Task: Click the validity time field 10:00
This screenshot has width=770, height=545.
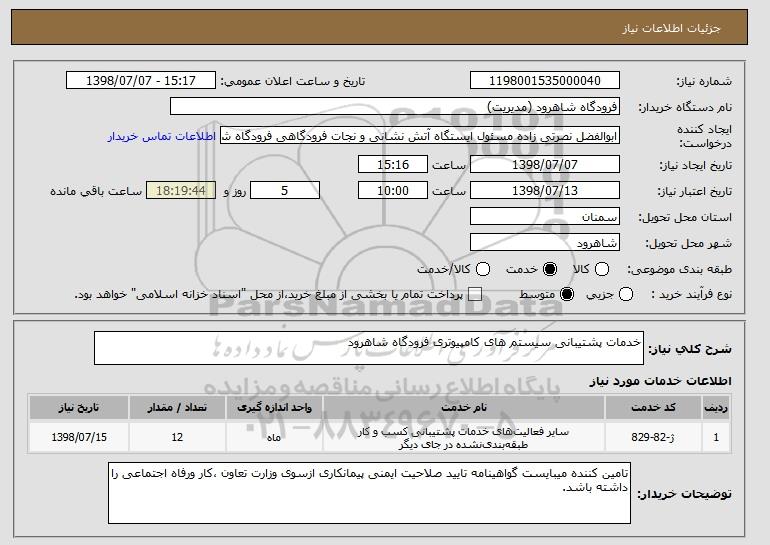Action: click(x=393, y=191)
